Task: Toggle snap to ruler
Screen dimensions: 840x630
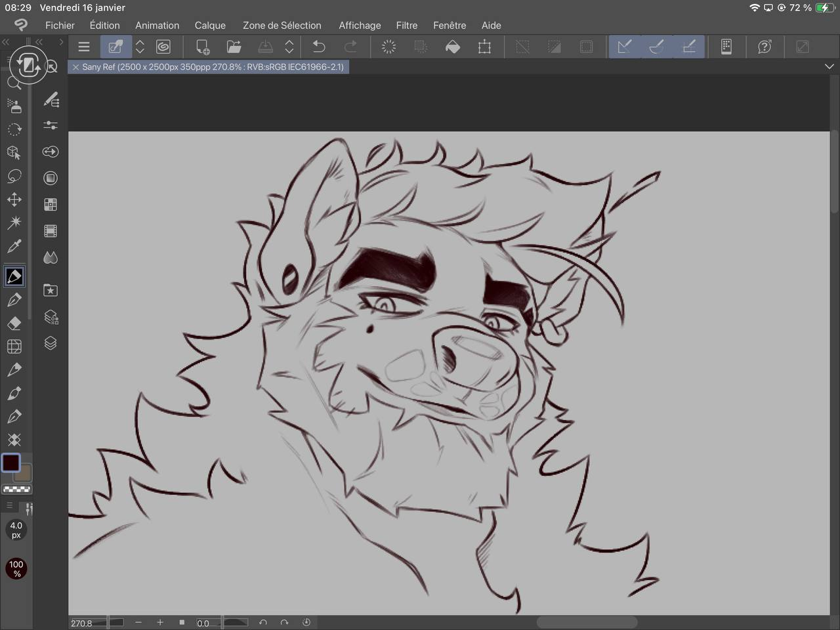Action: click(625, 47)
